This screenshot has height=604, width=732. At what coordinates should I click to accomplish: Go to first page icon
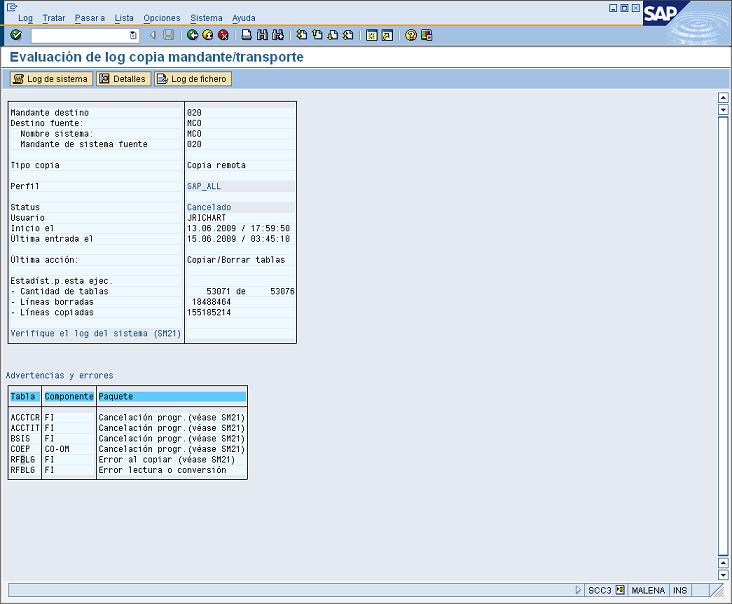point(301,35)
